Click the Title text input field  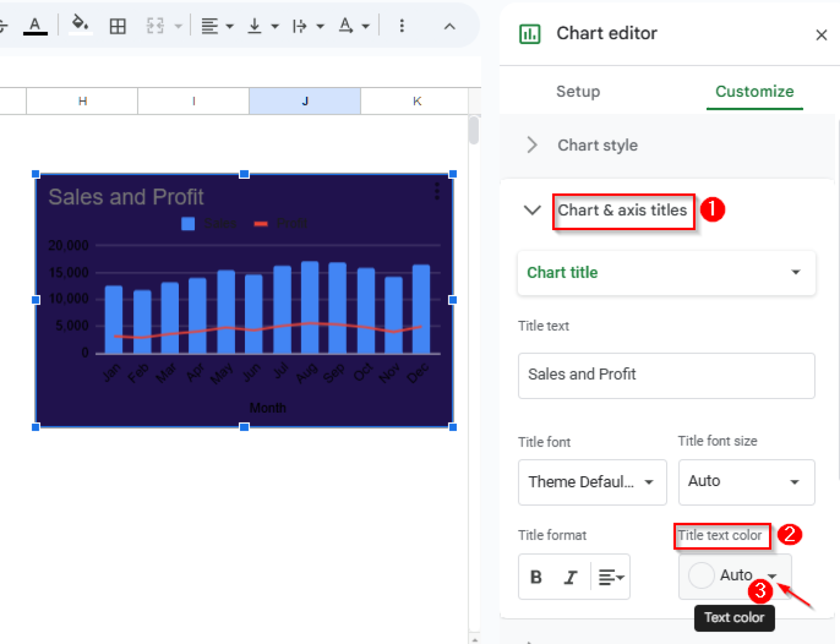coord(666,376)
